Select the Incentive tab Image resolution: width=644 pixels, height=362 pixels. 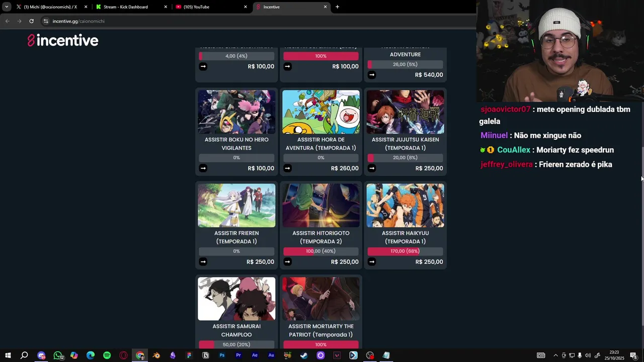291,7
